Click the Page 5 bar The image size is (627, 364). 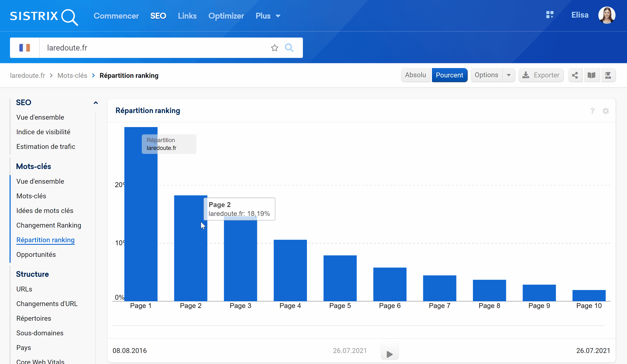pos(340,278)
